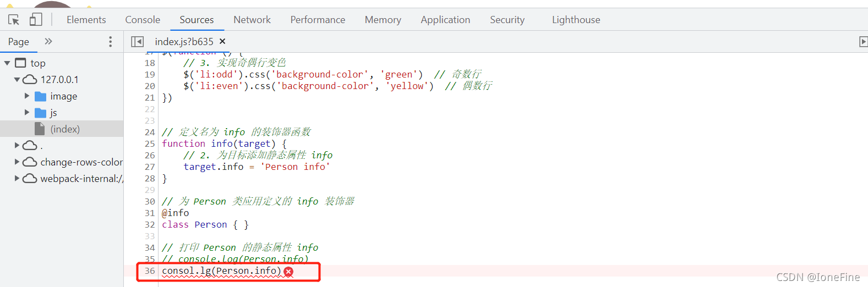Screen dimensions: 868x287
Task: Open the Lighthouse tab
Action: point(576,20)
